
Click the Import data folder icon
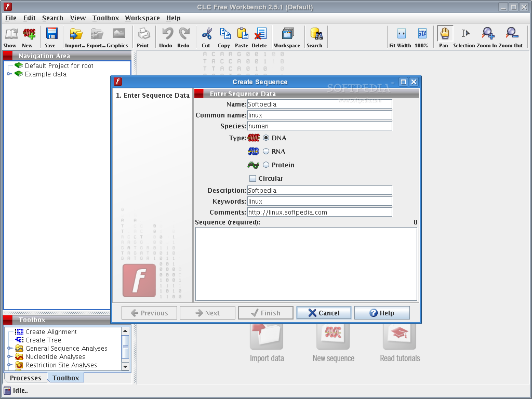coord(267,337)
